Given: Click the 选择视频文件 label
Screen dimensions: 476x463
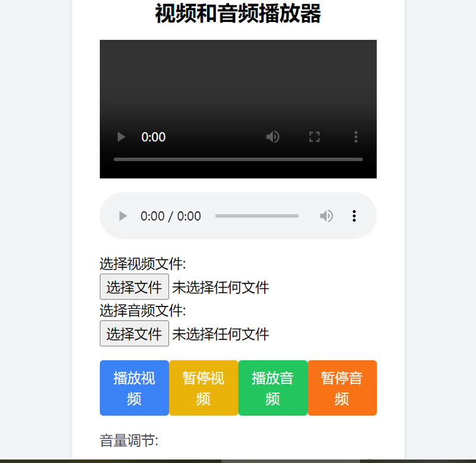Looking at the screenshot, I should 143,264.
